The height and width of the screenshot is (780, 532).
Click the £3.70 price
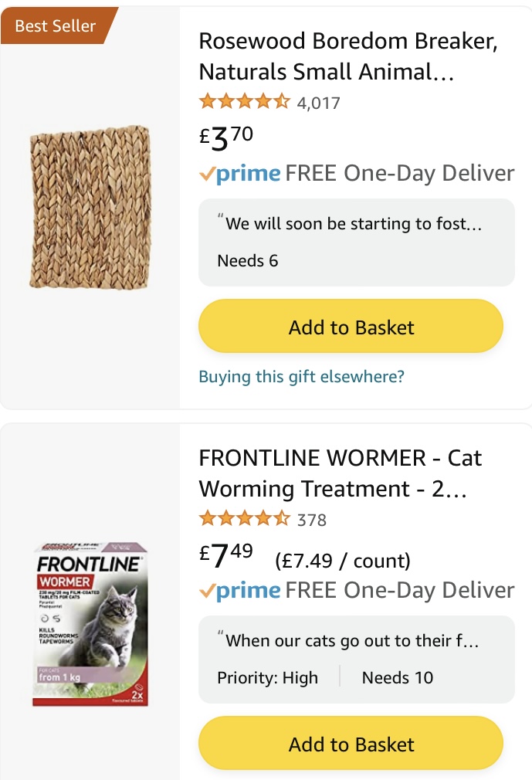click(226, 137)
